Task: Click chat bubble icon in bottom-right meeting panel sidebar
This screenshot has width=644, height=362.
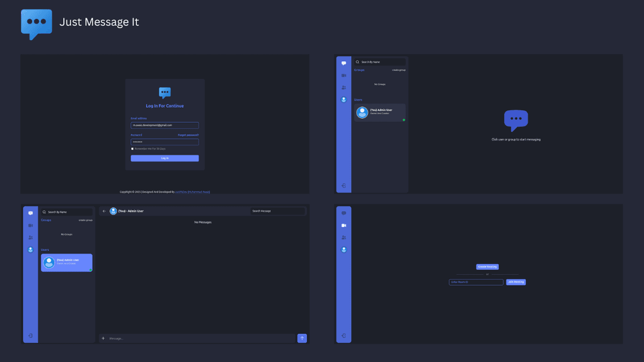Action: [343, 213]
